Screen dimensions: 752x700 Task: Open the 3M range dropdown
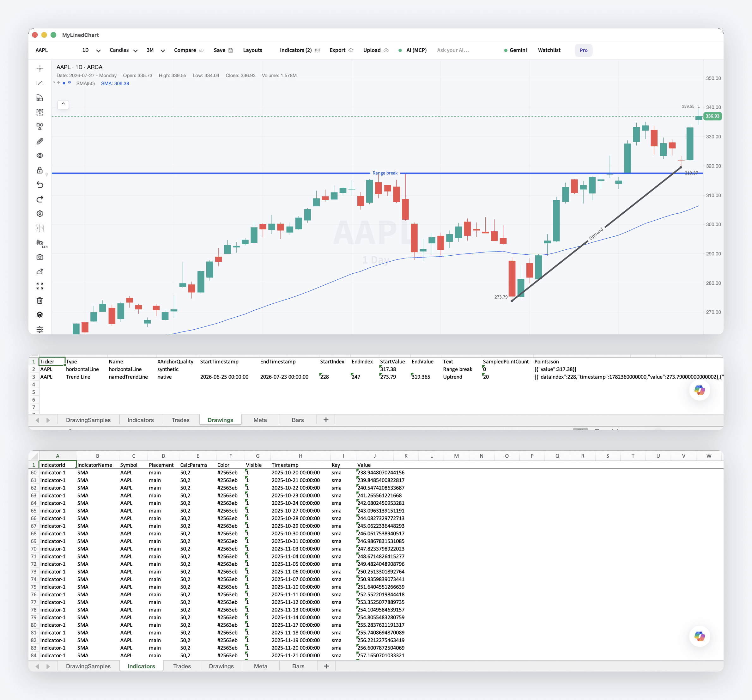pyautogui.click(x=155, y=50)
